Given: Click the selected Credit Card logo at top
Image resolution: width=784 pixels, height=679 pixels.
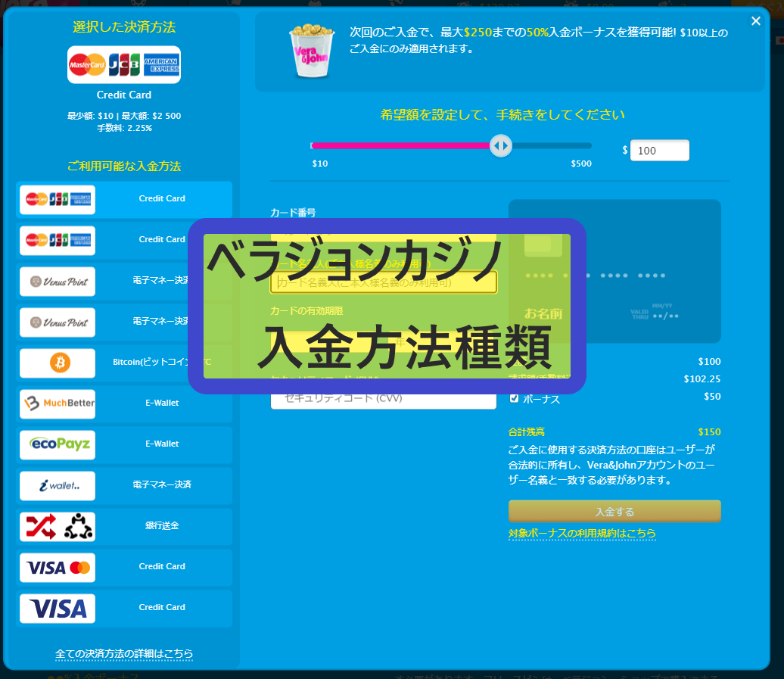Looking at the screenshot, I should coord(124,65).
